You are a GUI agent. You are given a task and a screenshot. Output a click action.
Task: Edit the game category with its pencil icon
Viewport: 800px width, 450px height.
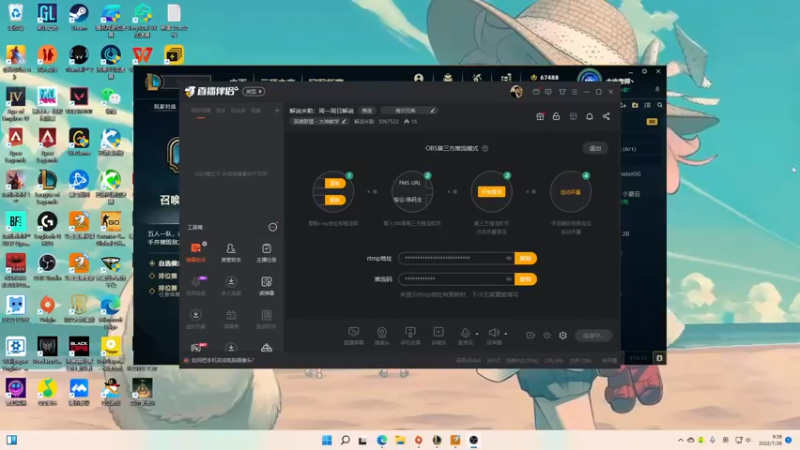click(x=344, y=121)
